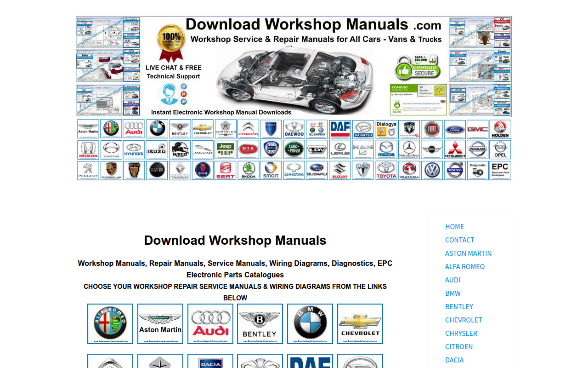Follow the CITROEN sidebar link
This screenshot has height=368, width=588.
point(459,346)
